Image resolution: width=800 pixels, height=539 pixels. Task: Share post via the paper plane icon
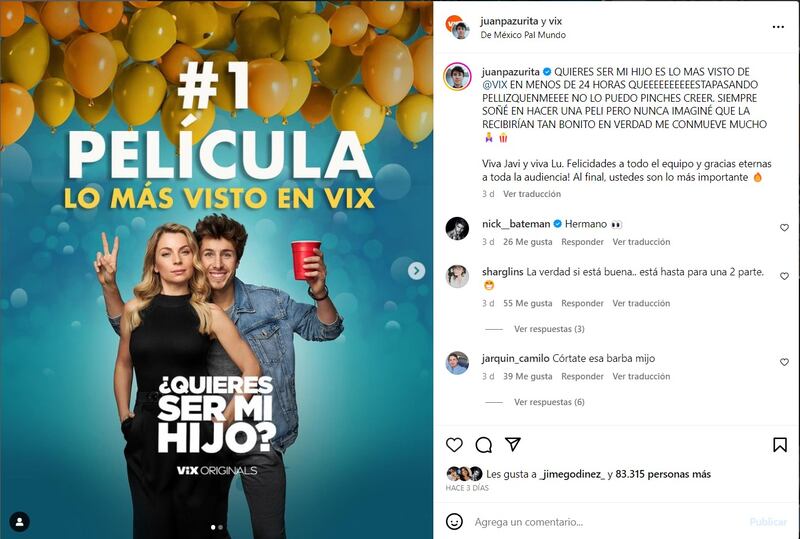(512, 444)
